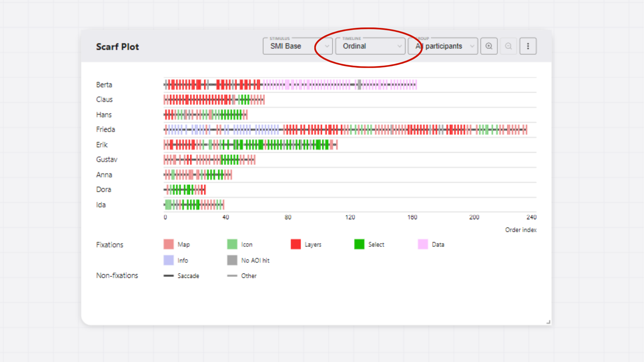The width and height of the screenshot is (644, 362).
Task: Expand the All participants group dropdown
Action: [443, 46]
